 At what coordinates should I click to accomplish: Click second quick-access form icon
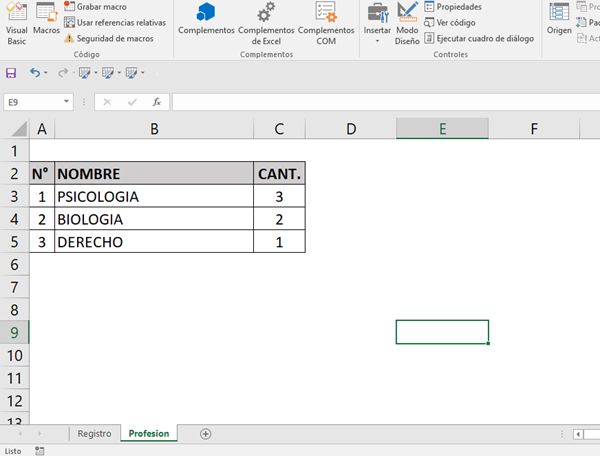(108, 73)
